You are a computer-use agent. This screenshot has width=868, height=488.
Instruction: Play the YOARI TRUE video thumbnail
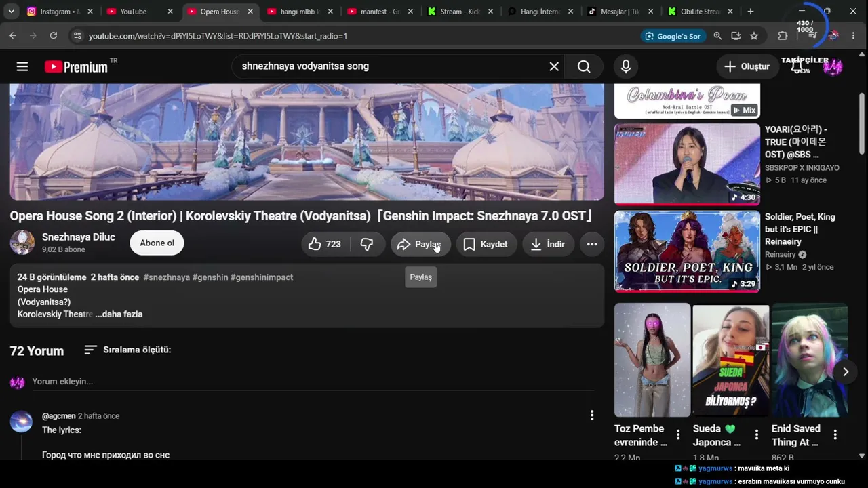click(687, 164)
